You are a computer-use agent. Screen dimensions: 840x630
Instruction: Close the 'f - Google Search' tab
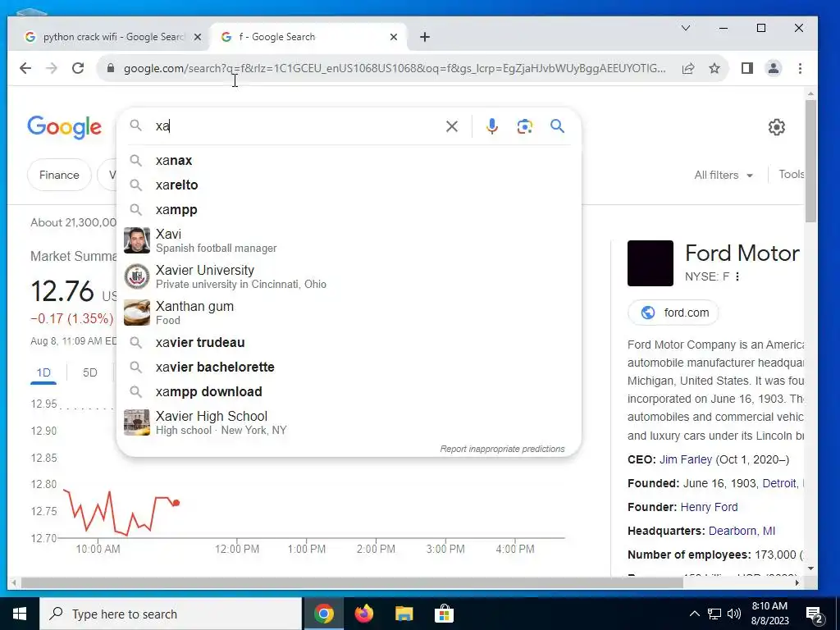(x=394, y=37)
